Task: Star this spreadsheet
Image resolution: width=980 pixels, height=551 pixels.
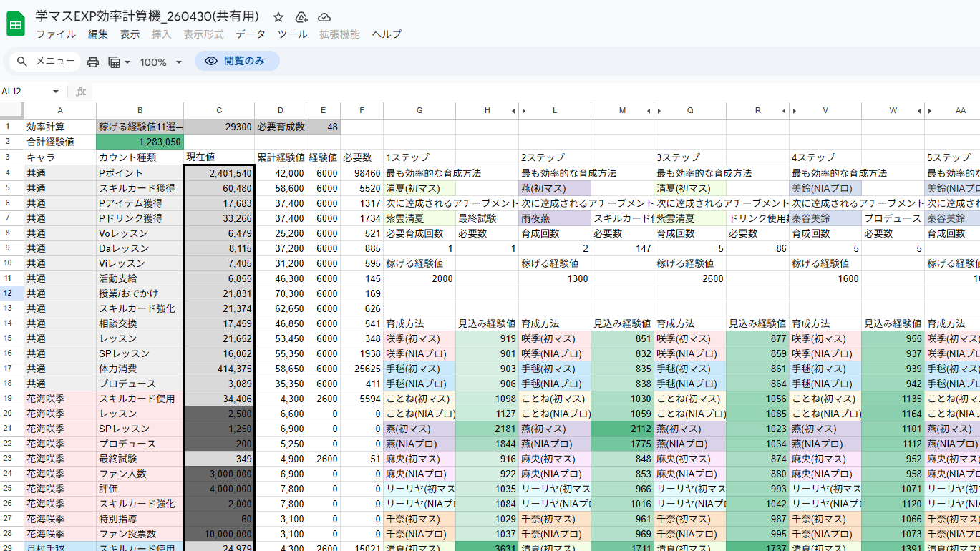Action: click(278, 17)
